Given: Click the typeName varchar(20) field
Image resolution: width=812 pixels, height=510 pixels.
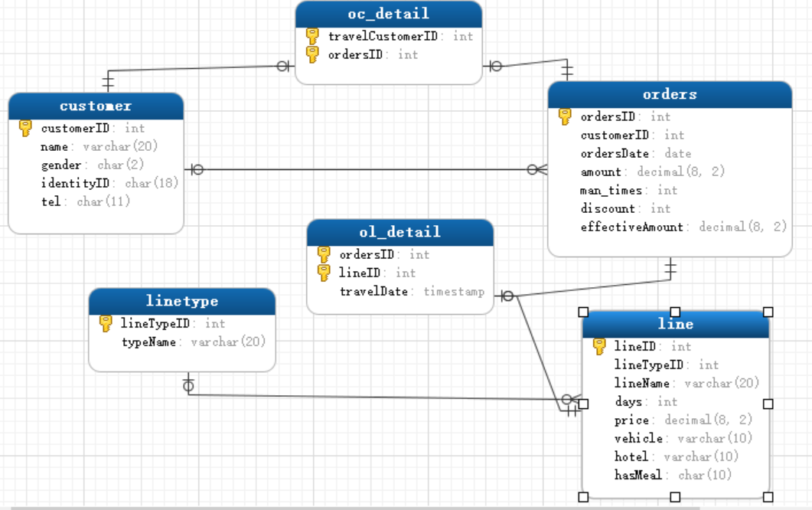Looking at the screenshot, I should pos(193,342).
